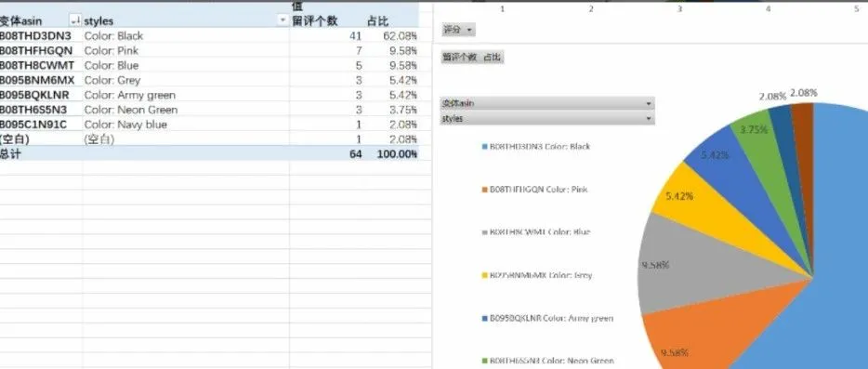
Task: Open the 评分 chart filter dropdown
Action: point(459,30)
